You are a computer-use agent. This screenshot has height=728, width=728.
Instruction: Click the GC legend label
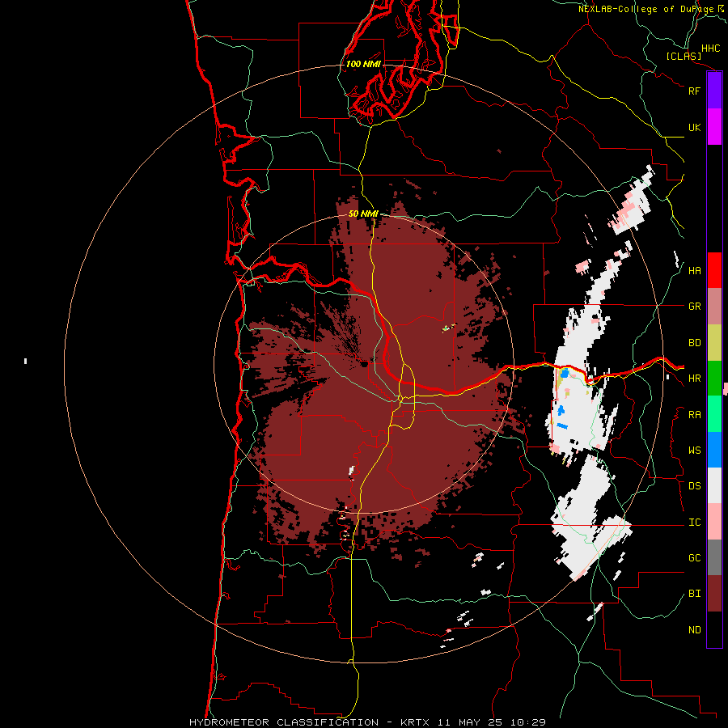(x=694, y=558)
